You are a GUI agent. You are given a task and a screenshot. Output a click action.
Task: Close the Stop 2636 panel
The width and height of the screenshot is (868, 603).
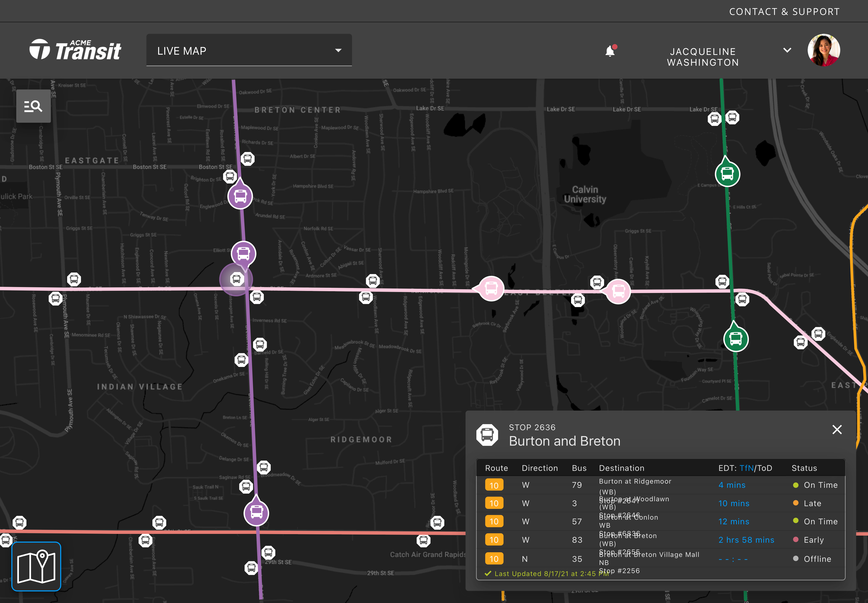coord(837,430)
